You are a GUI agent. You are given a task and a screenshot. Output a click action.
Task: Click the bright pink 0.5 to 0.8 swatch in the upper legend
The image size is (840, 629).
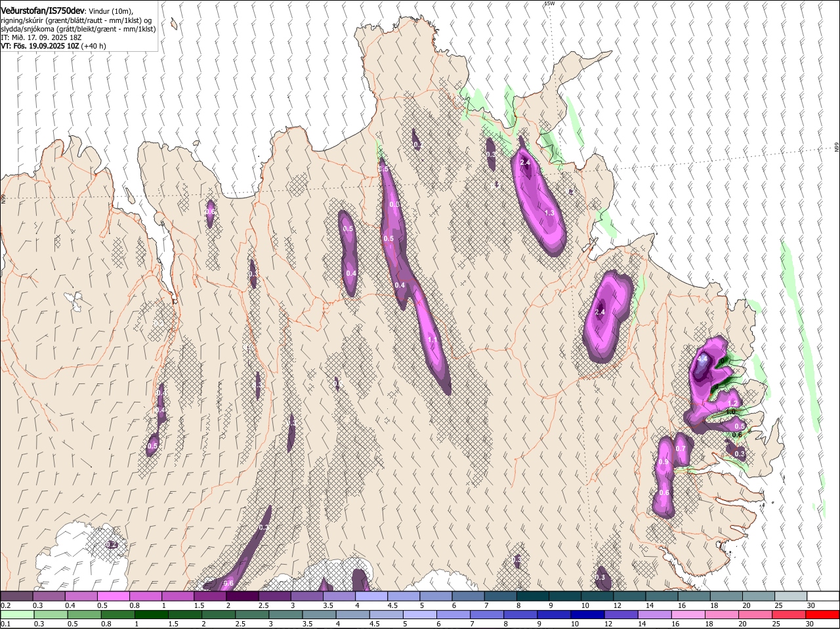(114, 596)
